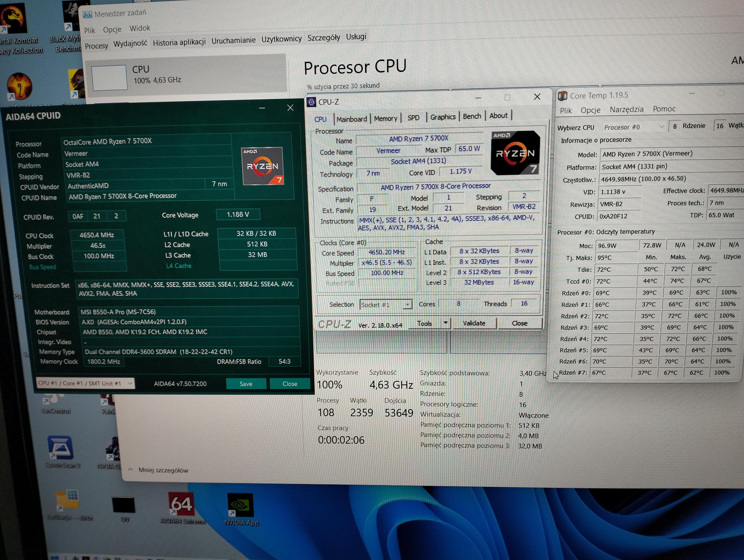Collapse details with Mniej szczegółów
Viewport: 744px width, 560px height.
[163, 470]
